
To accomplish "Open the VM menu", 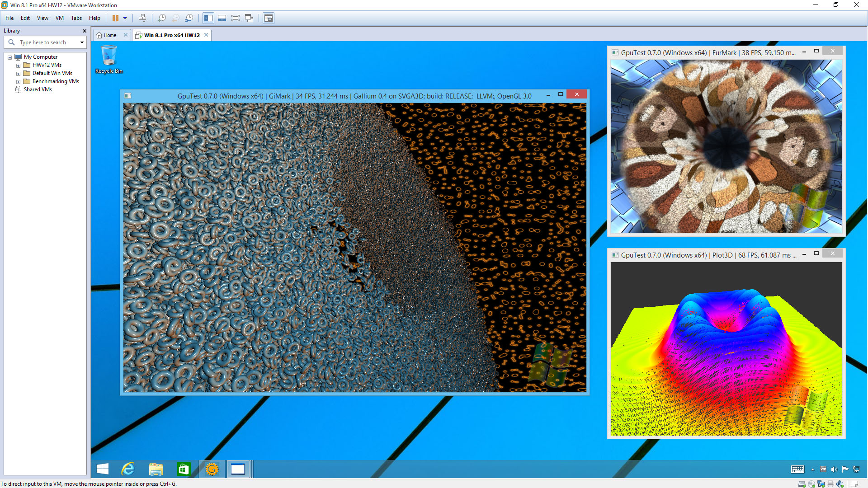I will [60, 18].
